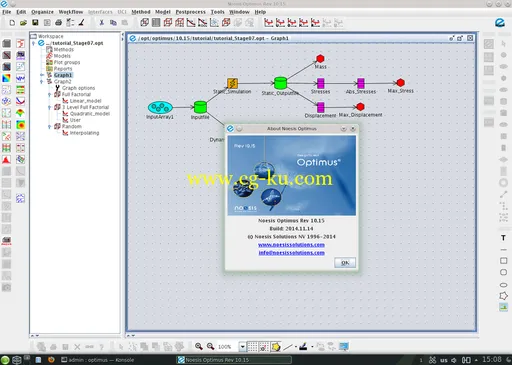This screenshot has width=512, height=365.
Task: Open the fill color dropdown arrow
Action: click(312, 347)
